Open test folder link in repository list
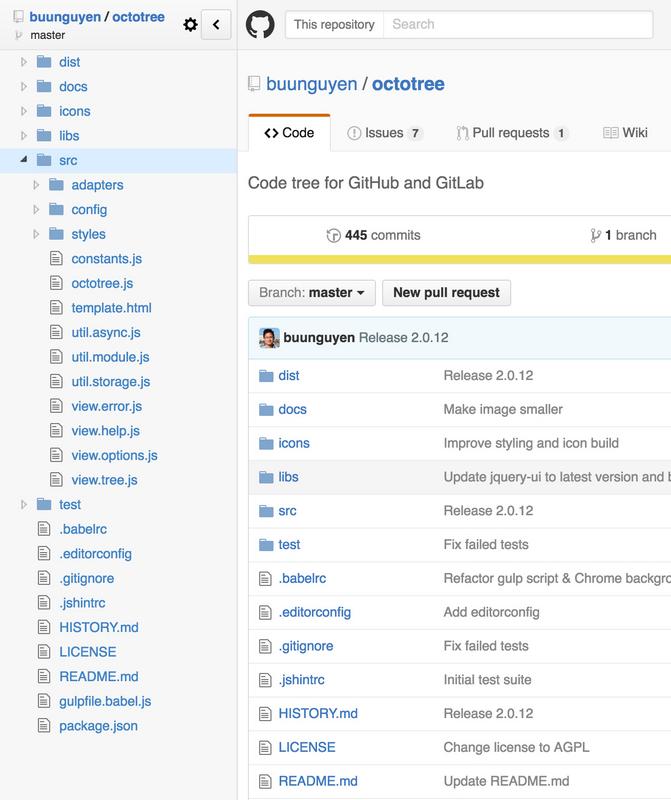This screenshot has width=671, height=800. [289, 544]
